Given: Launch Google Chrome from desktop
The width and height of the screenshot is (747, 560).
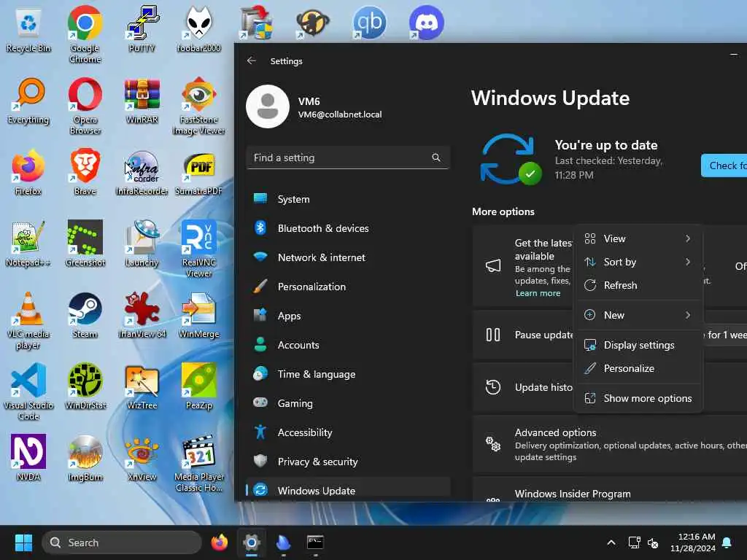Looking at the screenshot, I should pos(85,34).
